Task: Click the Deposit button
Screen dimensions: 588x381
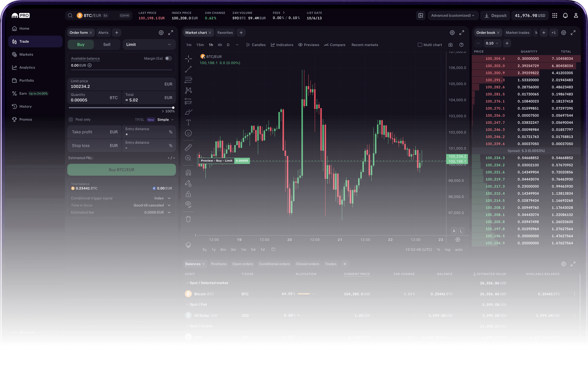Action: 495,15
